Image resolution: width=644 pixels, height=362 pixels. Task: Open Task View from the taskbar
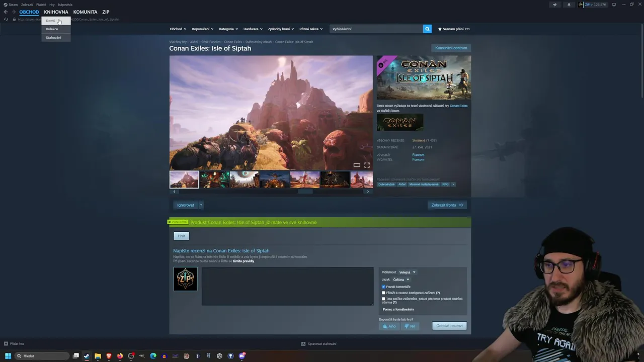click(x=76, y=356)
